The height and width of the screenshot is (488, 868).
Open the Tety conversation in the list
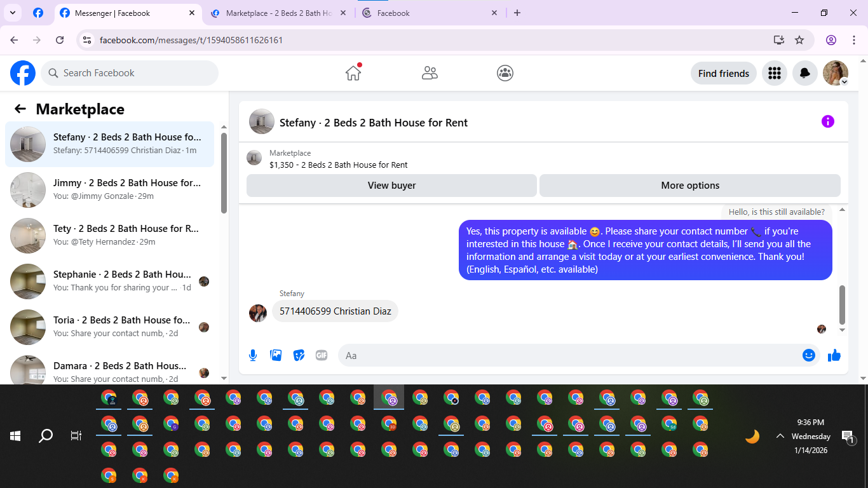(109, 236)
